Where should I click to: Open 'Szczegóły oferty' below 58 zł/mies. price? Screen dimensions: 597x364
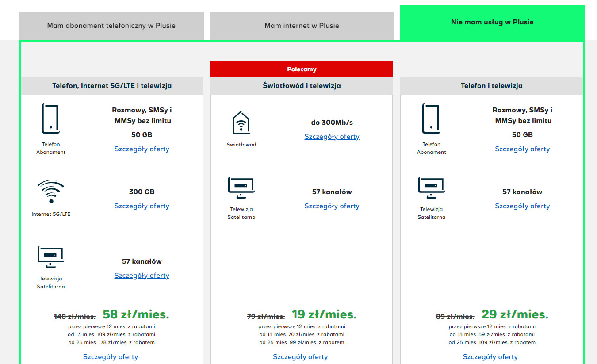[x=111, y=357]
